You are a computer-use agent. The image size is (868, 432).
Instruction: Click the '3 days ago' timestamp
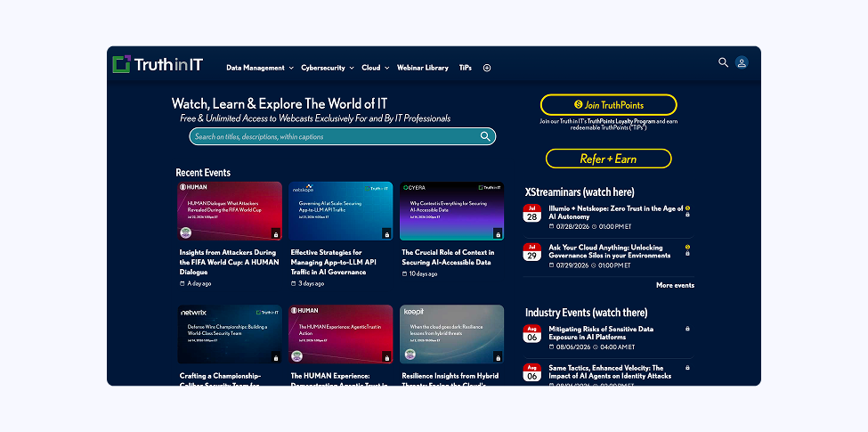pos(311,283)
